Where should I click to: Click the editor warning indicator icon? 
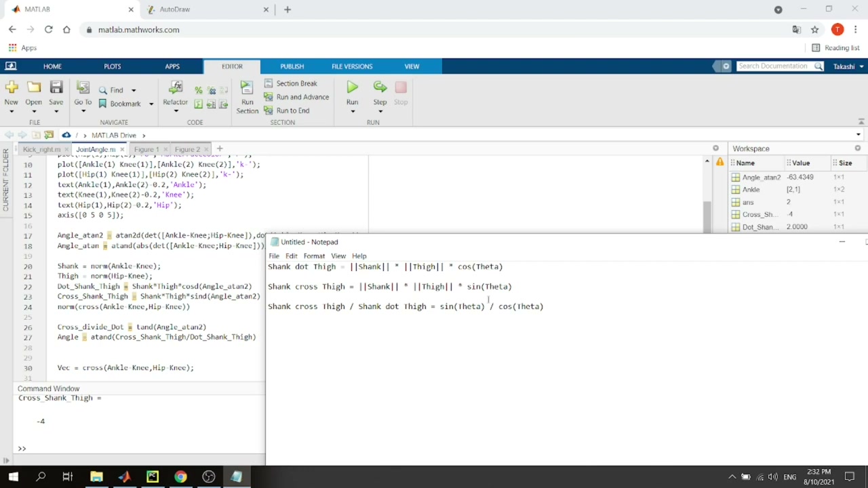coord(719,162)
